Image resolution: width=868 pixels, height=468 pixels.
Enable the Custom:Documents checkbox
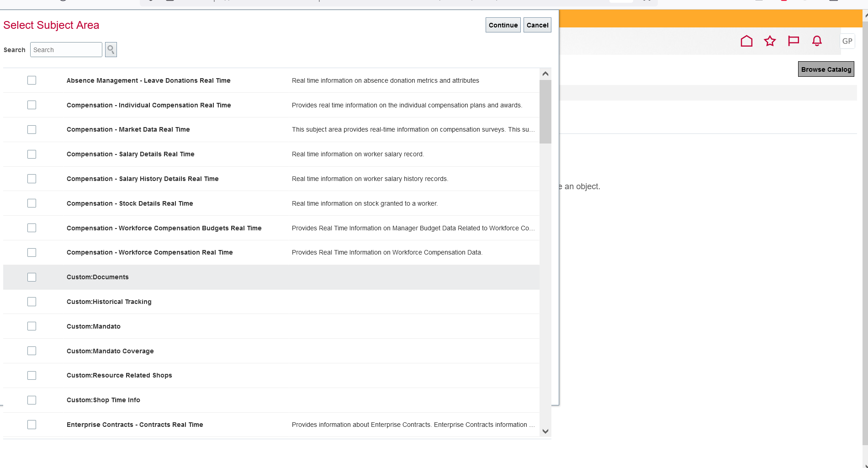point(32,277)
